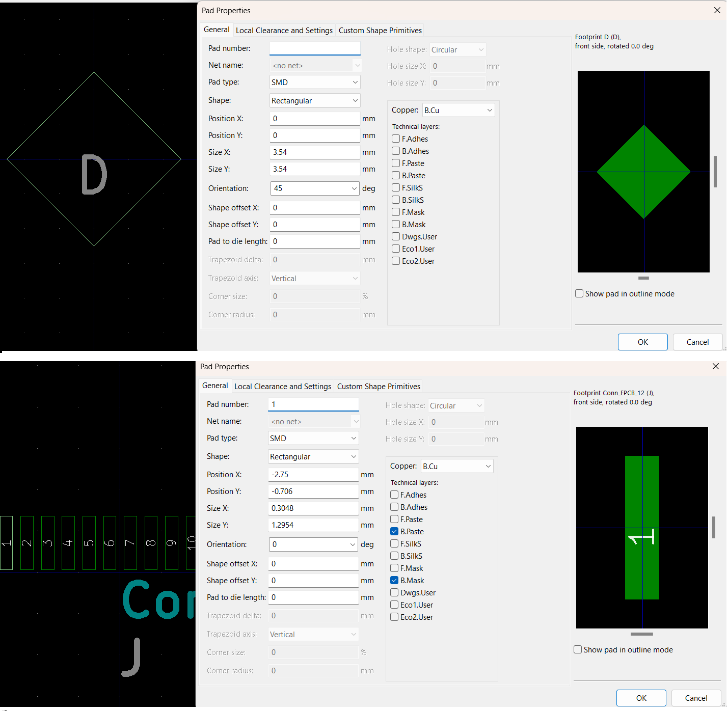
Task: Click the green diamond pad preview
Action: click(x=643, y=172)
